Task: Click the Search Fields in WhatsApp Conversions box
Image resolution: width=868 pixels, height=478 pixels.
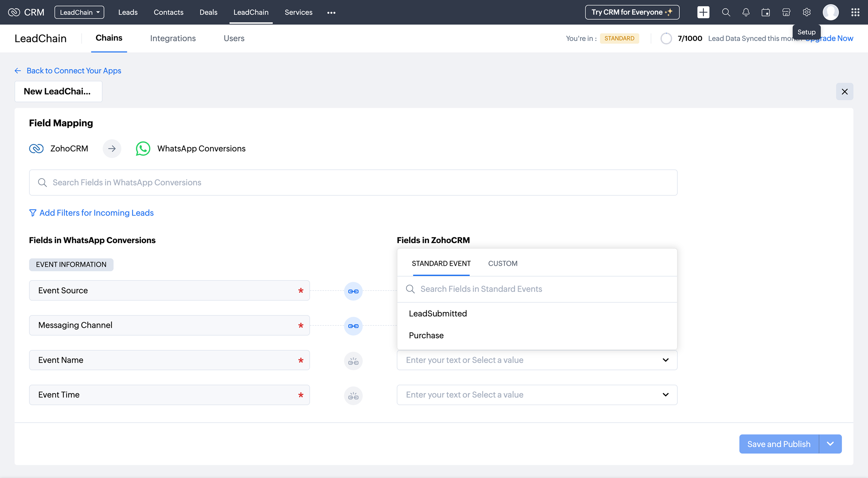Action: point(353,183)
